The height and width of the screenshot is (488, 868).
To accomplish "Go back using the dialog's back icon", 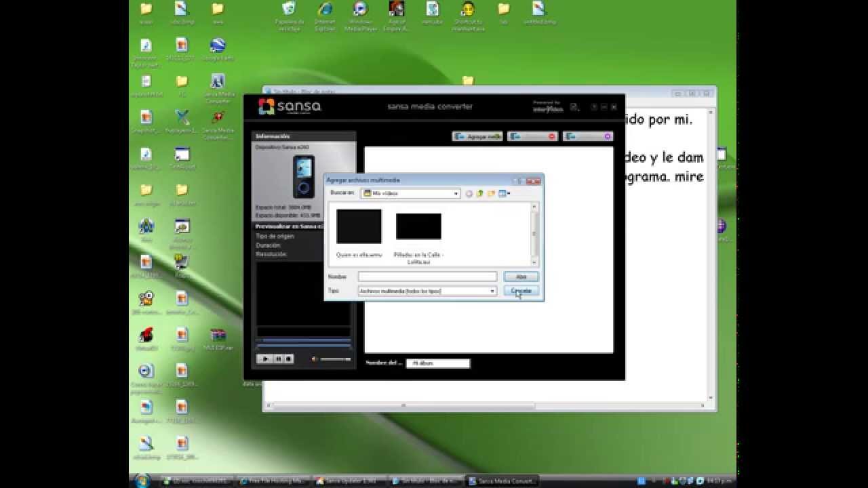I will [x=469, y=193].
